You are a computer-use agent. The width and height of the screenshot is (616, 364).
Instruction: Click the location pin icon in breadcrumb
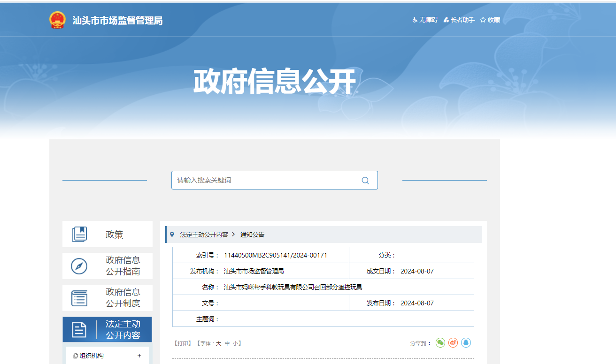(x=172, y=235)
